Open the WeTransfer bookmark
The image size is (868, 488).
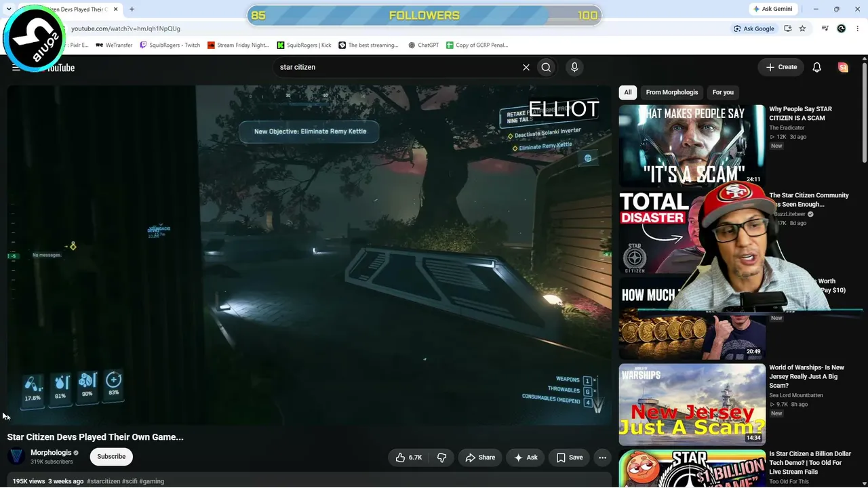115,45
